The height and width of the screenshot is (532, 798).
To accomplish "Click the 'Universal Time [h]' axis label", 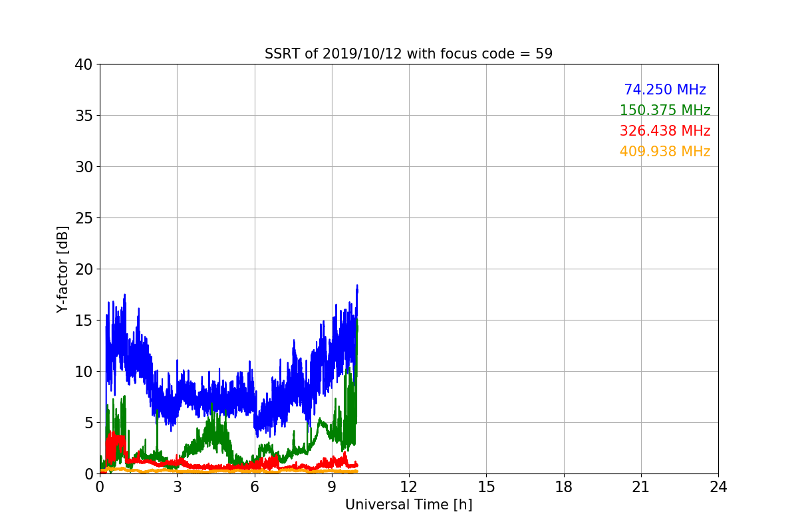I will pyautogui.click(x=408, y=505).
